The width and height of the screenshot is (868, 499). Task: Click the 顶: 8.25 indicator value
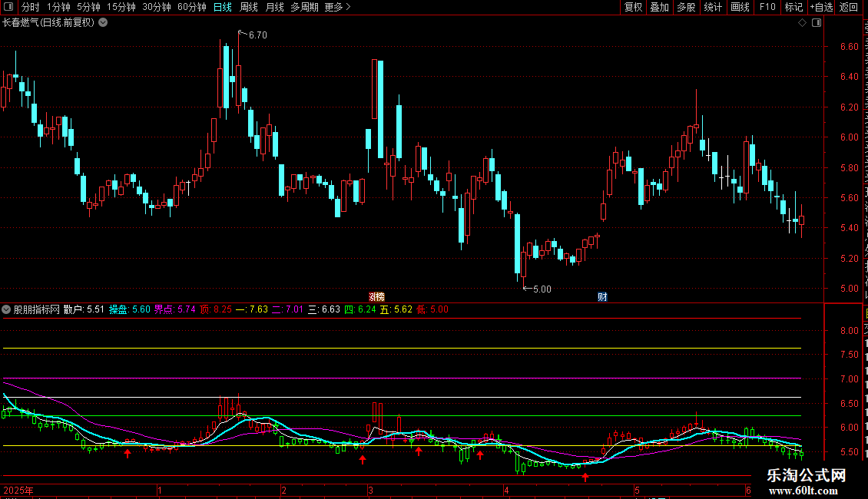216,310
